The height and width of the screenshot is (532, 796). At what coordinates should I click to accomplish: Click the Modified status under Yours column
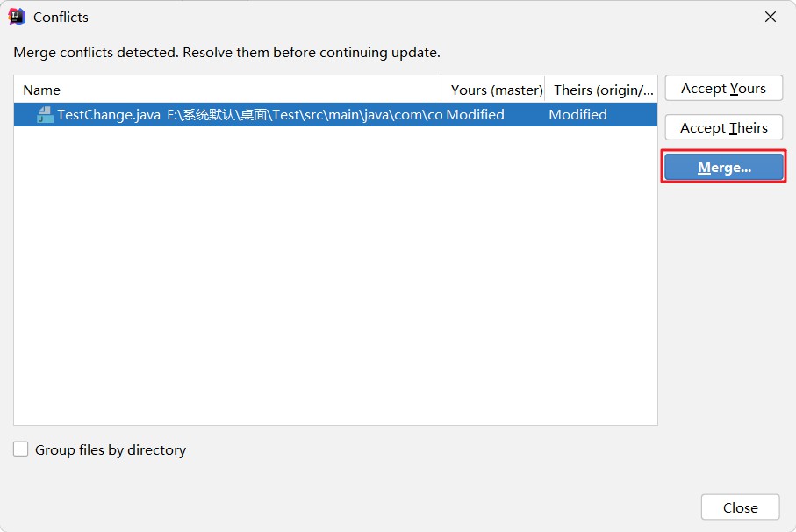pyautogui.click(x=475, y=115)
